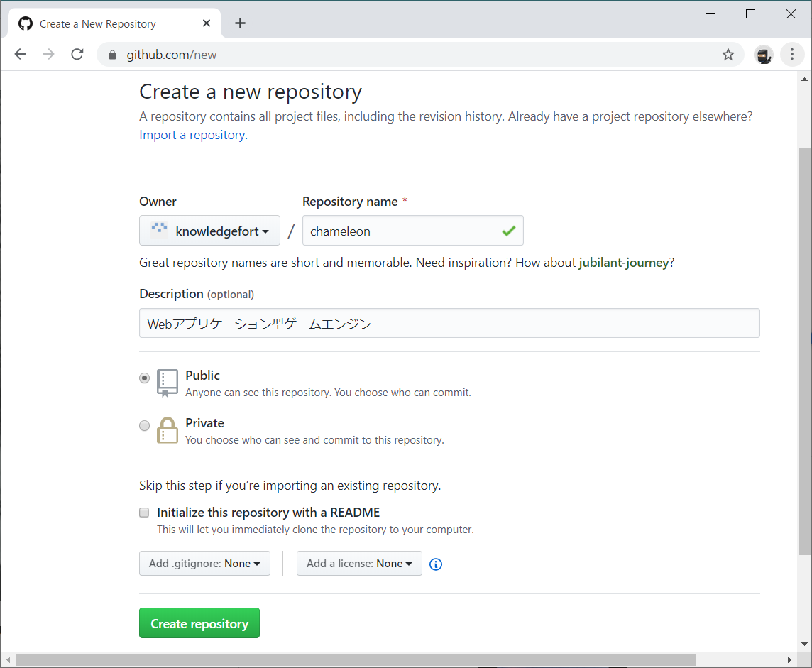
Task: Click the Private repository padlock icon
Action: (x=168, y=430)
